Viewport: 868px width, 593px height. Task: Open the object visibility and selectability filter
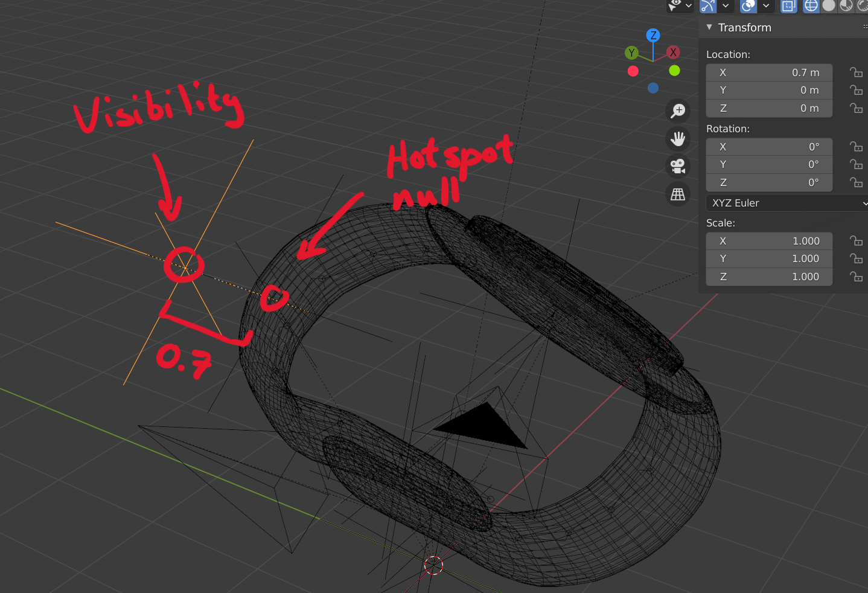(675, 5)
